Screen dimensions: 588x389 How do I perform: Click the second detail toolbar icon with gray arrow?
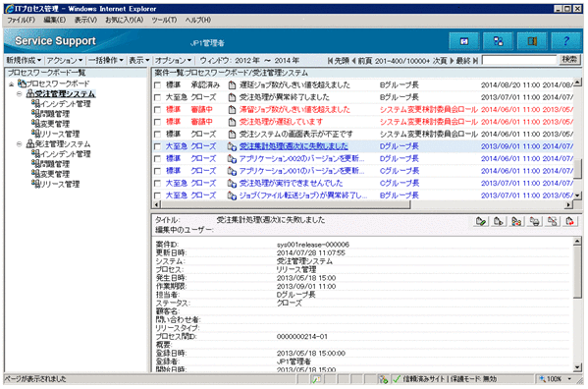(499, 222)
